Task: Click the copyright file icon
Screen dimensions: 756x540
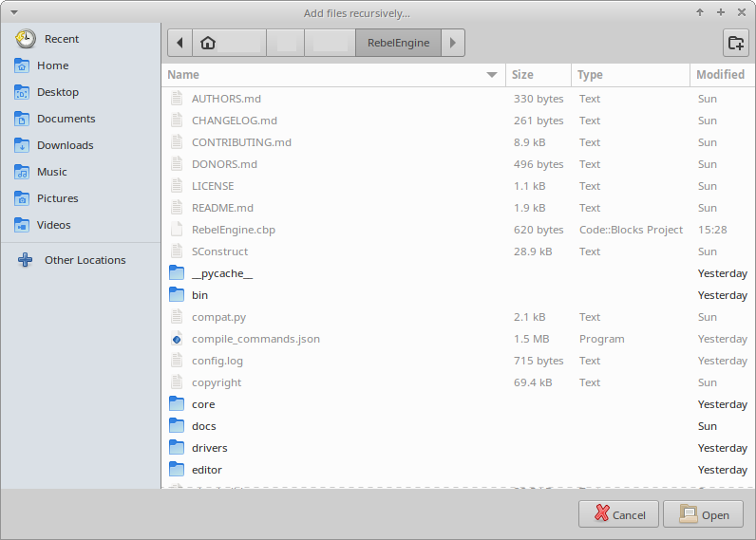Action: point(177,382)
